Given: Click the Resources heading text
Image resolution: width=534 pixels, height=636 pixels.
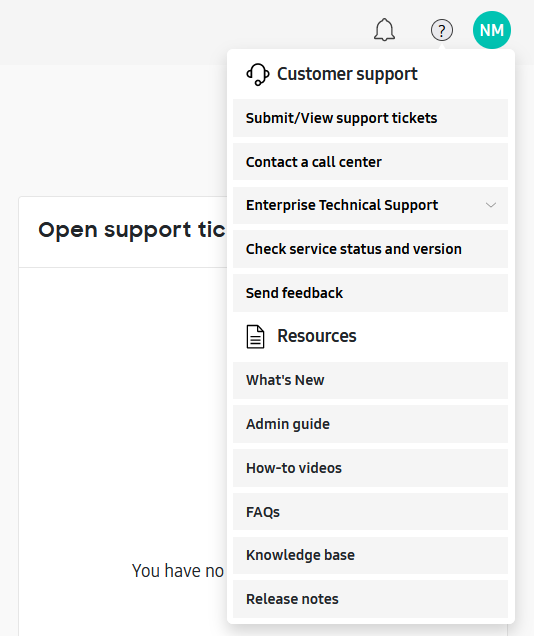Looking at the screenshot, I should click(317, 336).
